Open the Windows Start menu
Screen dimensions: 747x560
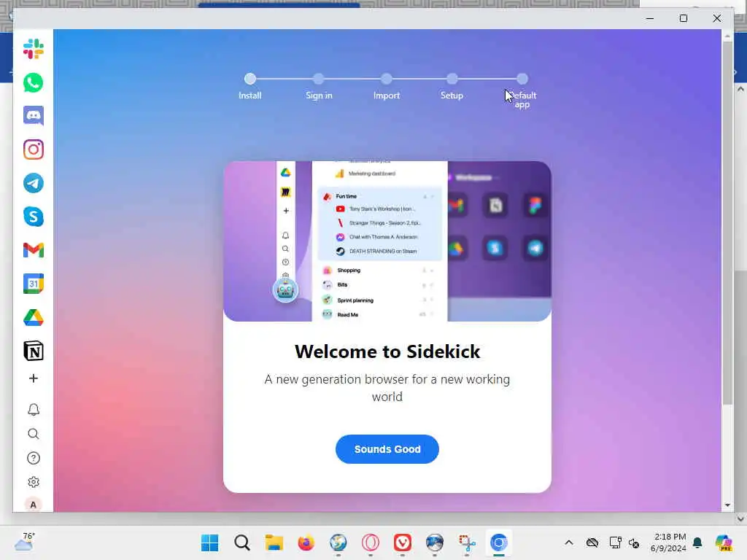(209, 542)
